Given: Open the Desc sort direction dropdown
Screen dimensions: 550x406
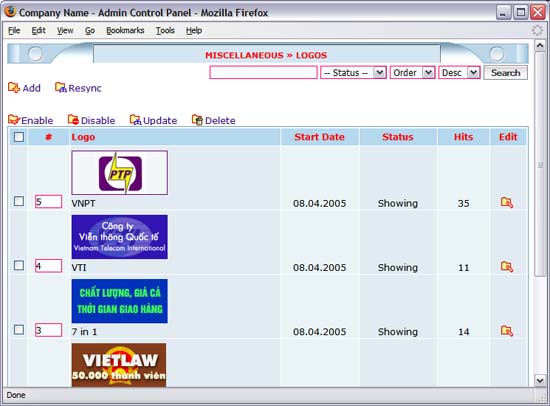Looking at the screenshot, I should (x=459, y=73).
